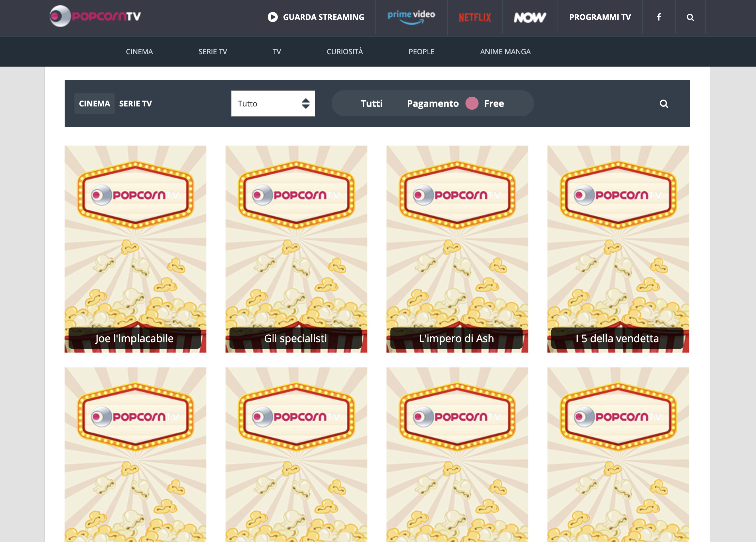756x542 pixels.
Task: Open the TV menu item
Action: (x=277, y=52)
